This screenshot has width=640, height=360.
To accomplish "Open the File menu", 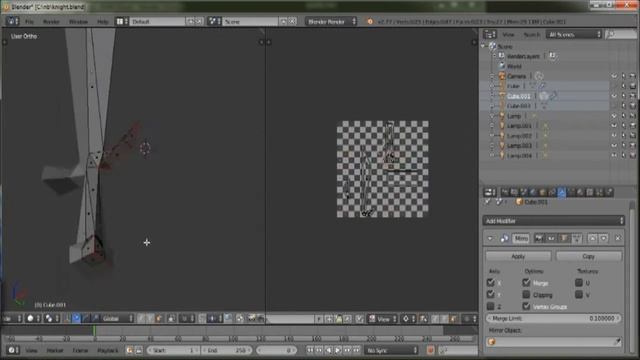I will click(29, 22).
